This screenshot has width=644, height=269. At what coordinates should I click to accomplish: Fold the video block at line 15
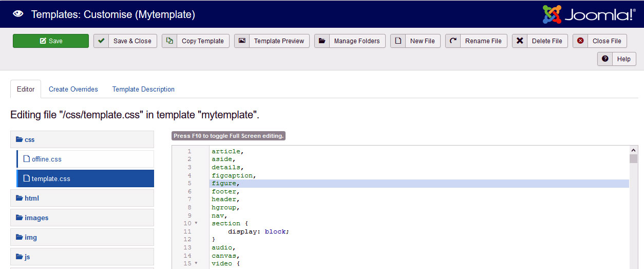point(196,264)
